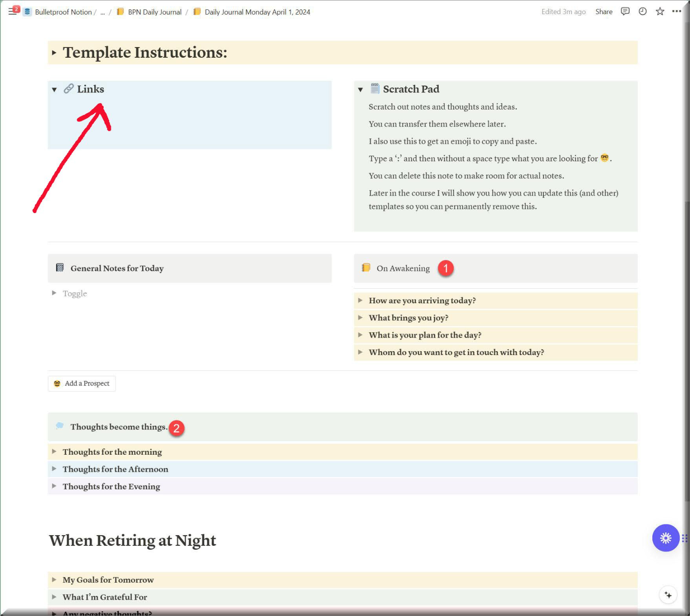Click the General Notes for Today icon
Viewport: 690px width, 616px height.
(60, 268)
